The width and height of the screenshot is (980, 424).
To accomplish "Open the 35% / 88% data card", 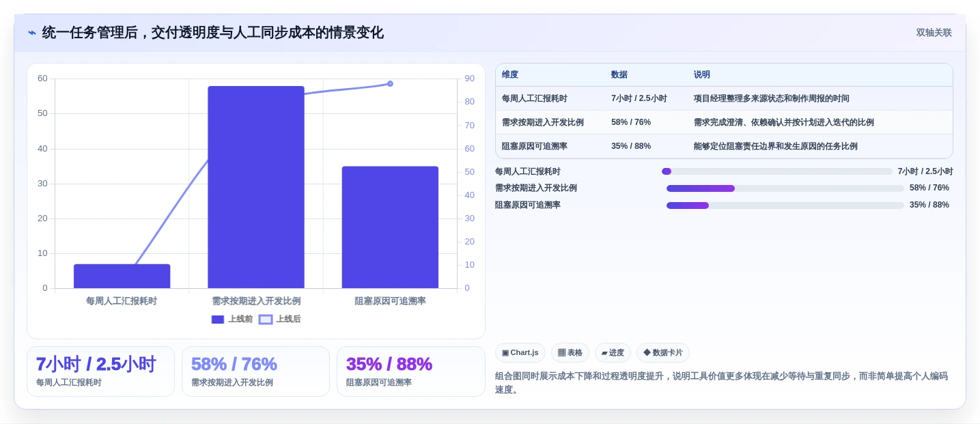I will (x=410, y=371).
